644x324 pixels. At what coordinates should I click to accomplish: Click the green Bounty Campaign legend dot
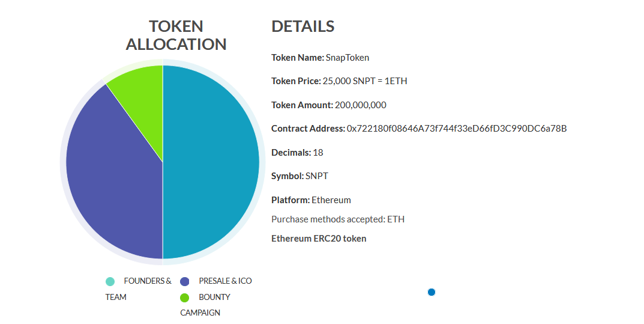[184, 298]
